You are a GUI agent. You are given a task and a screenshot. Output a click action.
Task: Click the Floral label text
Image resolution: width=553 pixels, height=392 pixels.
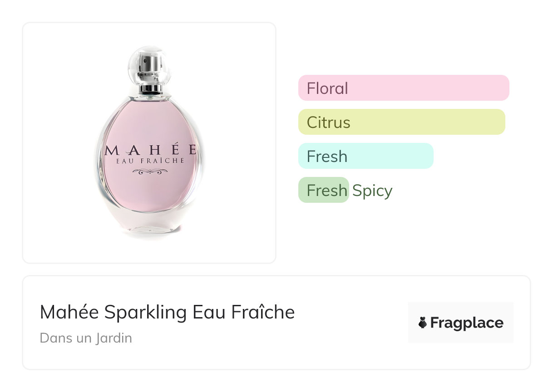coord(327,88)
